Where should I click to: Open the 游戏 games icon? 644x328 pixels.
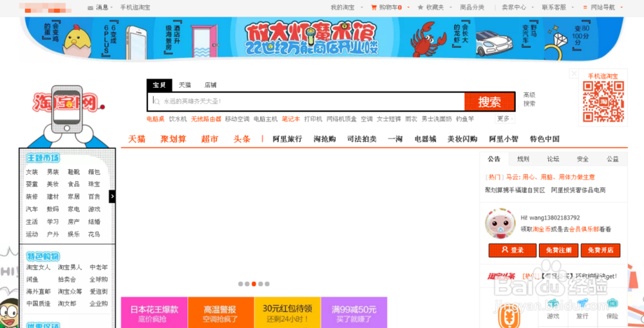553,304
